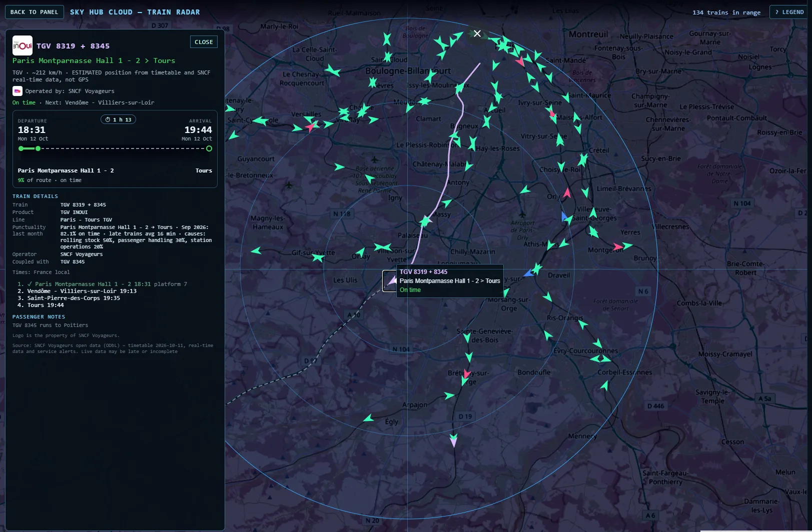This screenshot has height=532, width=812.
Task: Select the green train arrow near Arpajon
Action: [449, 395]
